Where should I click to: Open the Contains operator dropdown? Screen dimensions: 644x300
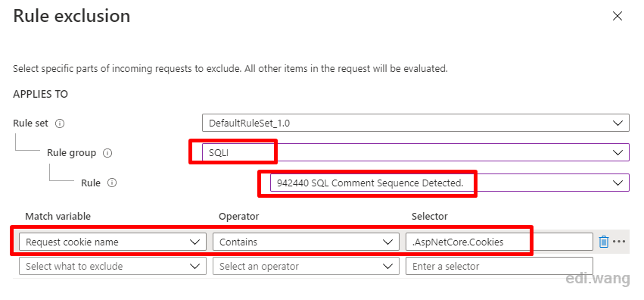point(306,242)
